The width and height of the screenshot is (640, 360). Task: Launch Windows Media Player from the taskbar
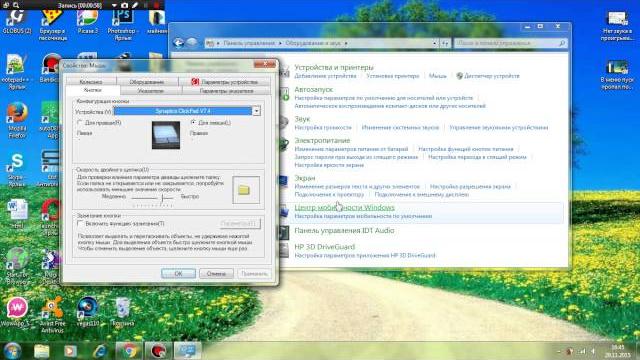pyautogui.click(x=70, y=351)
